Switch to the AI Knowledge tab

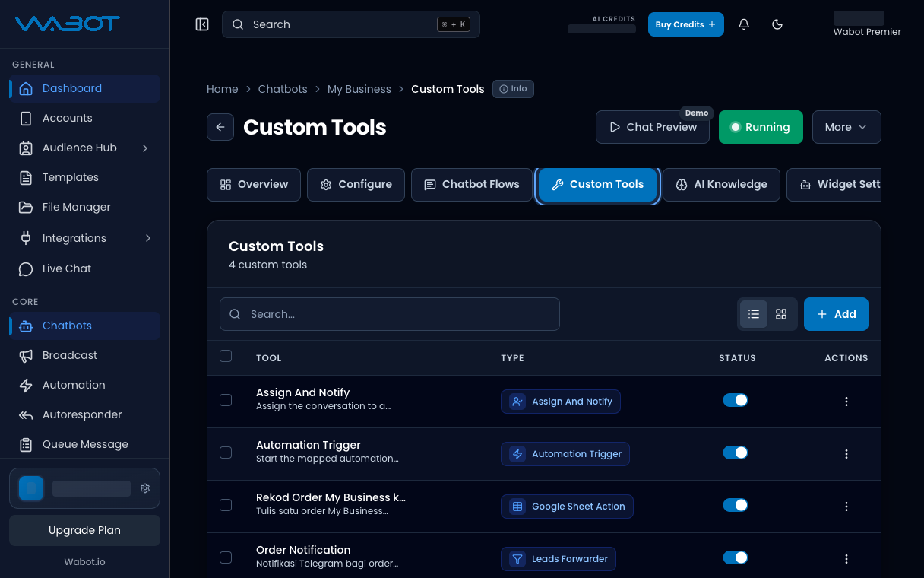coord(721,185)
